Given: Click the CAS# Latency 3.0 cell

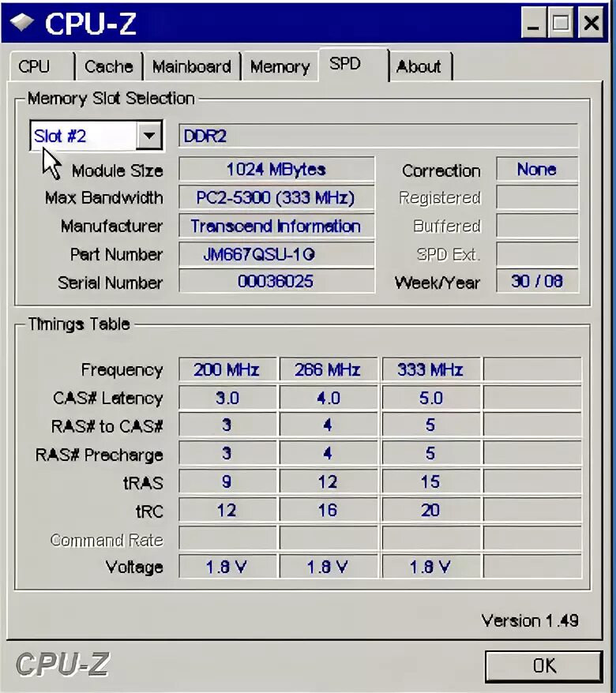Looking at the screenshot, I should click(227, 398).
